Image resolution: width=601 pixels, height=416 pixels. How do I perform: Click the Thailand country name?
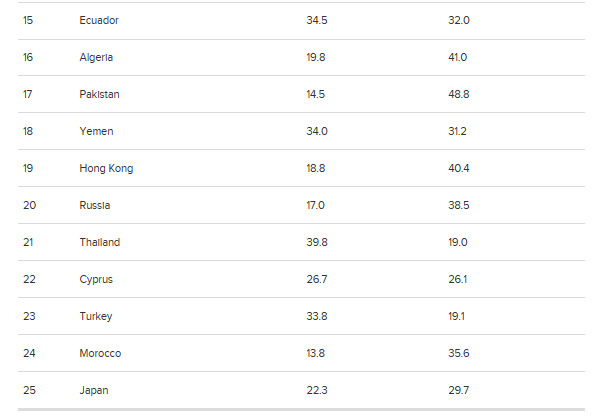(x=100, y=242)
